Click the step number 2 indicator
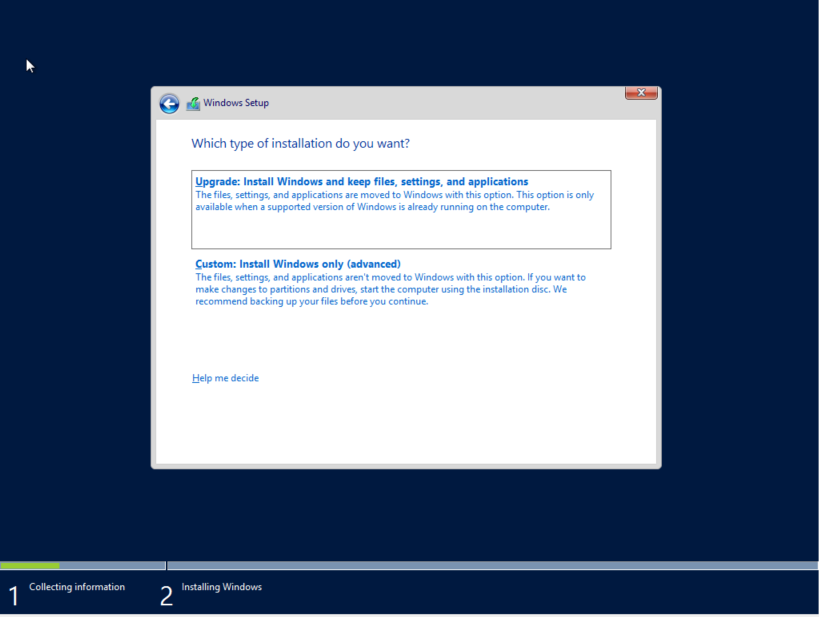The image size is (819, 617). pos(166,595)
